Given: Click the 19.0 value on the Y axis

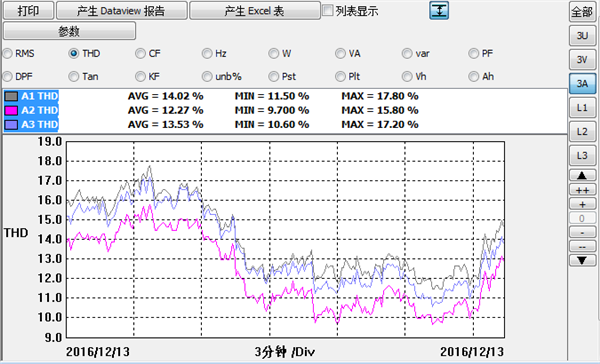Looking at the screenshot, I should tap(49, 142).
